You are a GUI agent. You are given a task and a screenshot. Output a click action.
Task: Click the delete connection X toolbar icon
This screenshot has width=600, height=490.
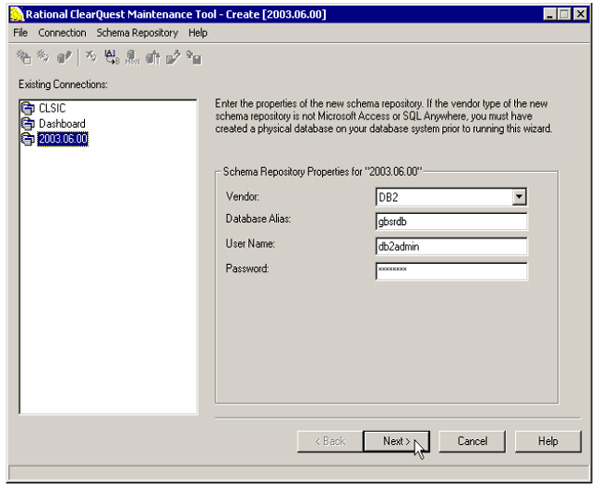(x=91, y=57)
